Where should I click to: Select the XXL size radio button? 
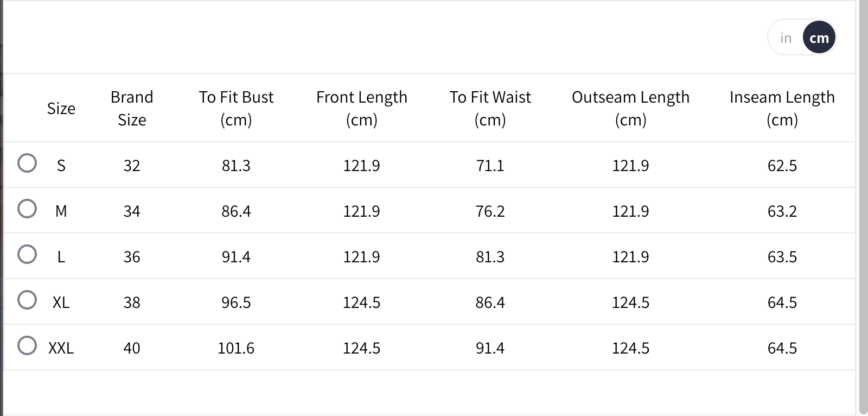[x=27, y=345]
